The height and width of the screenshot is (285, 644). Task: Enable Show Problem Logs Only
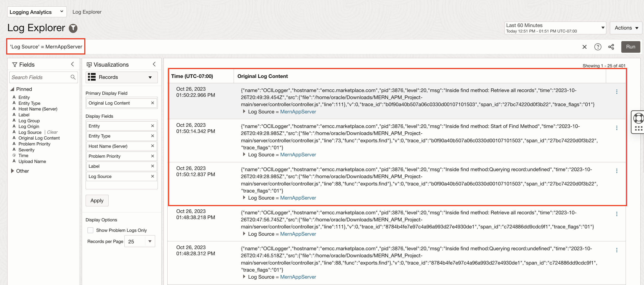pyautogui.click(x=91, y=230)
